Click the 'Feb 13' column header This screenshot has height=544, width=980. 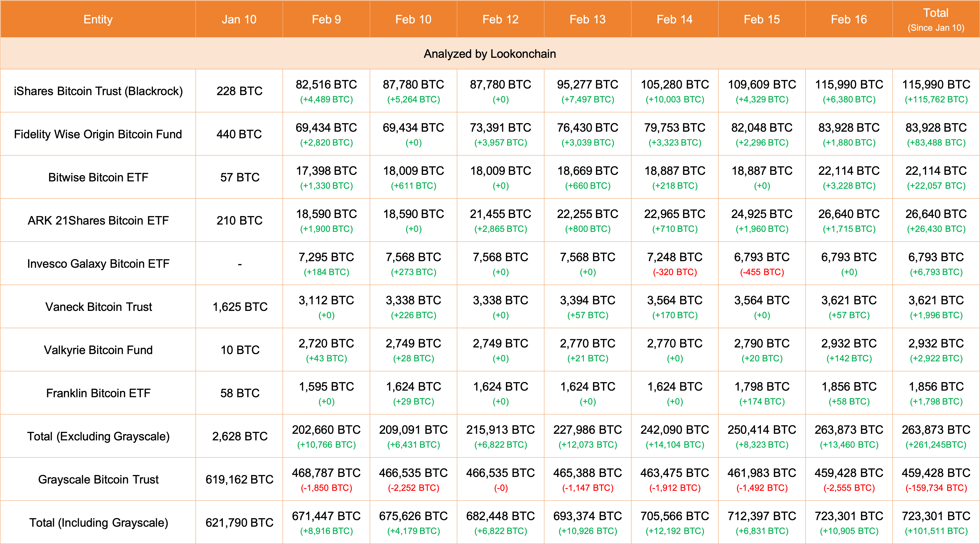(588, 20)
